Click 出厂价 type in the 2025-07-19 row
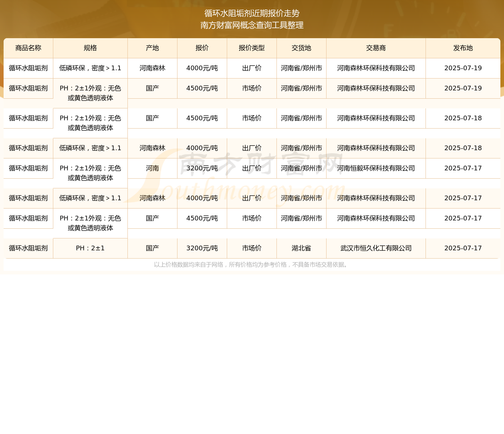 pyautogui.click(x=252, y=68)
